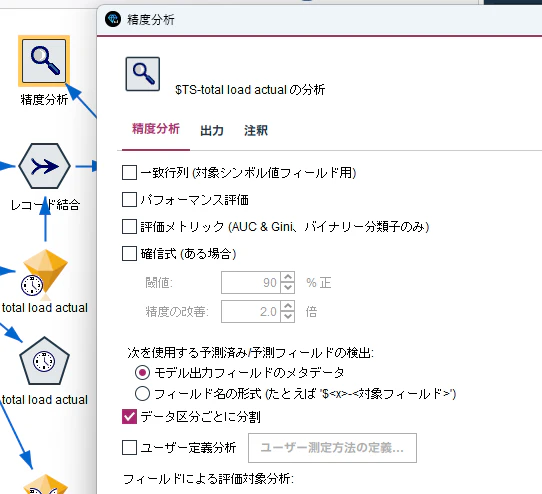Screen dimensions: 542x494
Task: Open the 出力 tab
Action: [212, 130]
